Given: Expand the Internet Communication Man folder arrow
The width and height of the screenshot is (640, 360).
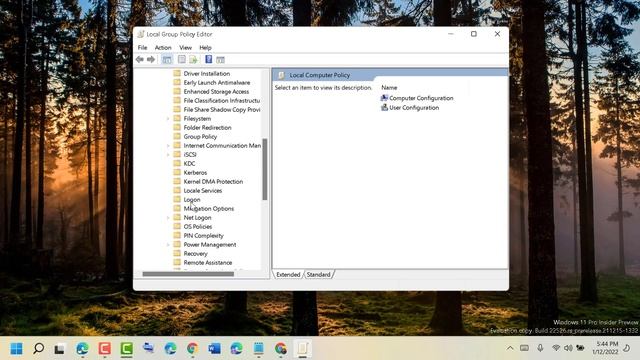Looking at the screenshot, I should point(168,146).
